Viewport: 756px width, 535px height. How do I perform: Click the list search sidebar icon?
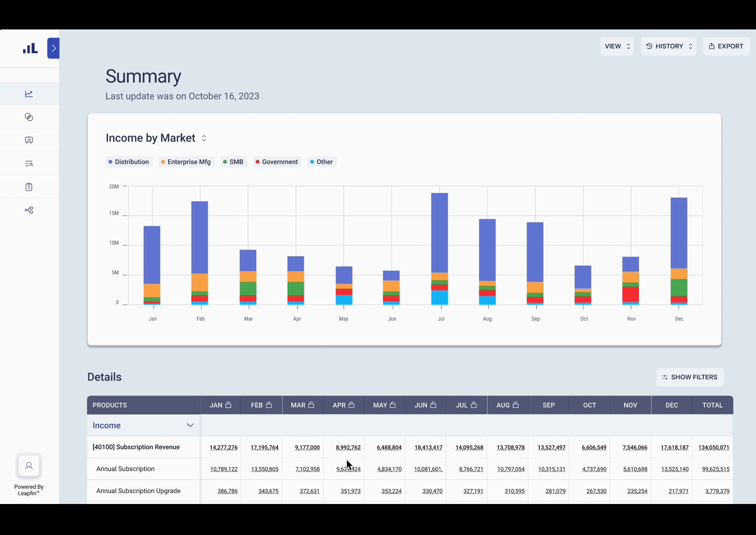tap(29, 164)
